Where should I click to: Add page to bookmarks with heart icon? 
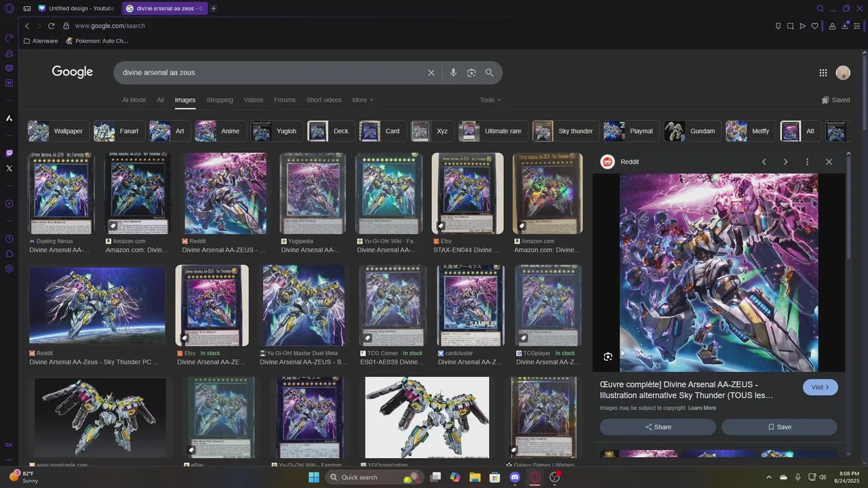click(814, 26)
